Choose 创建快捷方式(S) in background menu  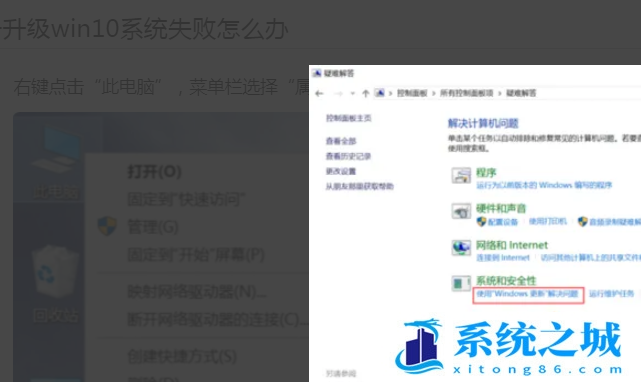182,357
